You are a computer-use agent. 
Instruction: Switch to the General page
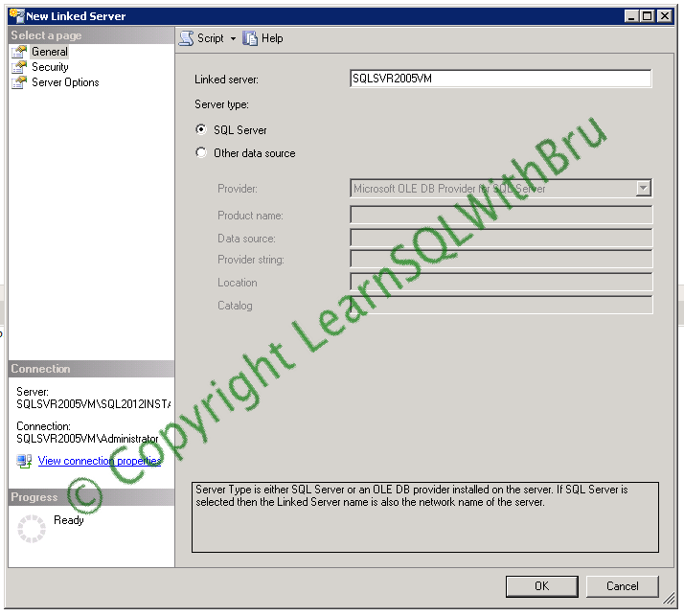[x=50, y=52]
